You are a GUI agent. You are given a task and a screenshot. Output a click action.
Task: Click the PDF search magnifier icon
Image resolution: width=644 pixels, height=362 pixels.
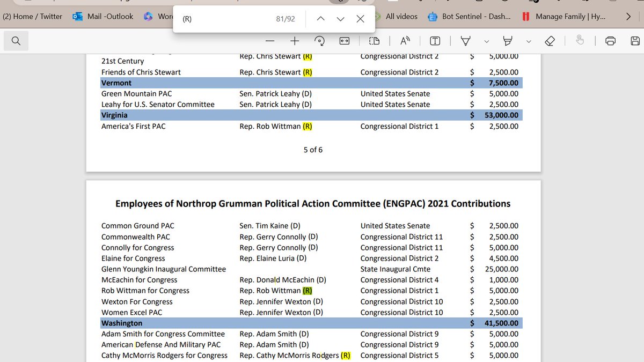tap(16, 41)
